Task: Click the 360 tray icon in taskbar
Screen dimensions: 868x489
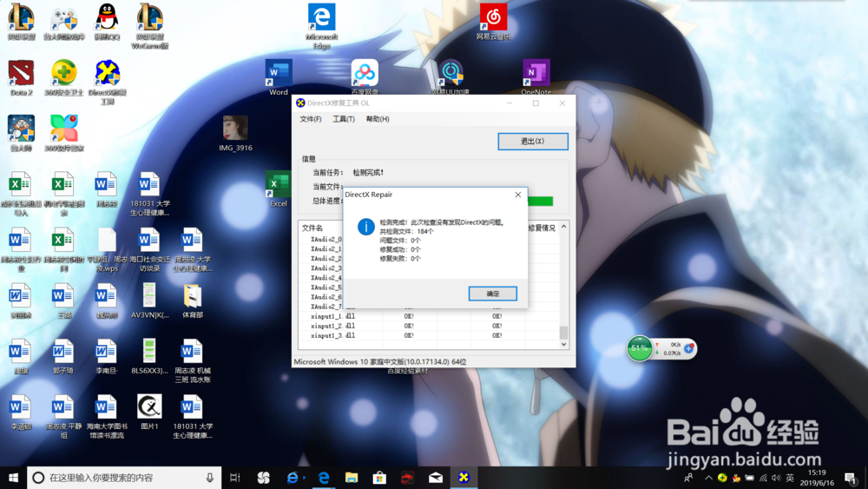Action: [x=722, y=478]
